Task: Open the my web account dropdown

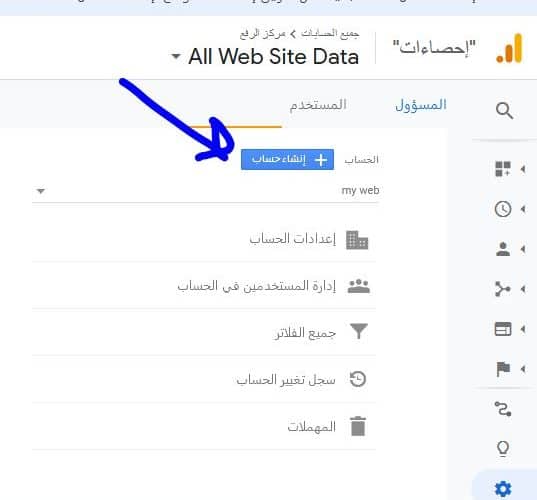Action: [x=205, y=191]
